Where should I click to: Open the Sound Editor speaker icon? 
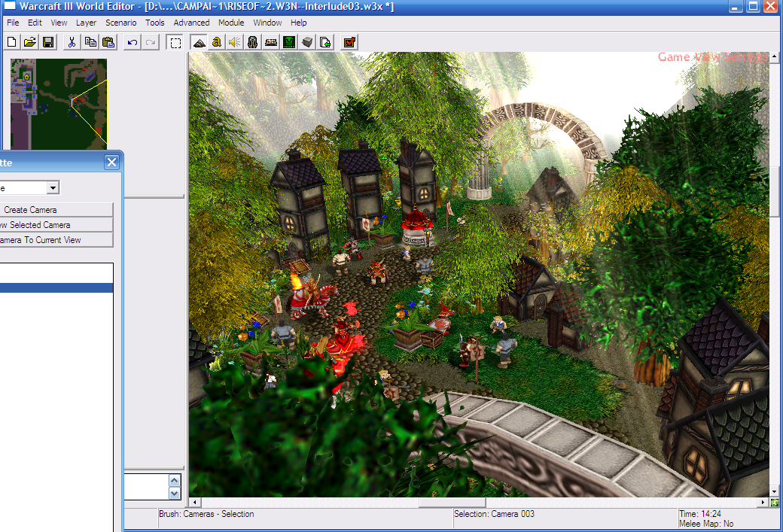coord(234,42)
